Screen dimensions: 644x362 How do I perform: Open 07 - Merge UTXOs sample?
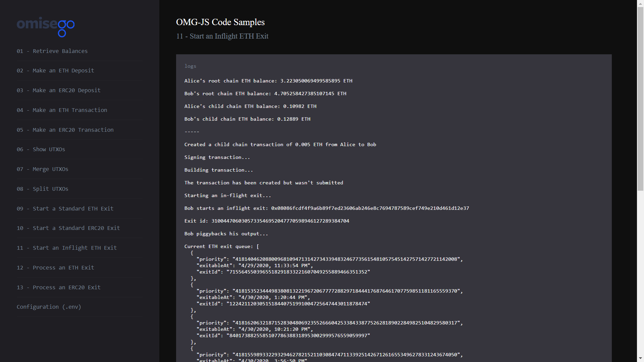pos(43,169)
